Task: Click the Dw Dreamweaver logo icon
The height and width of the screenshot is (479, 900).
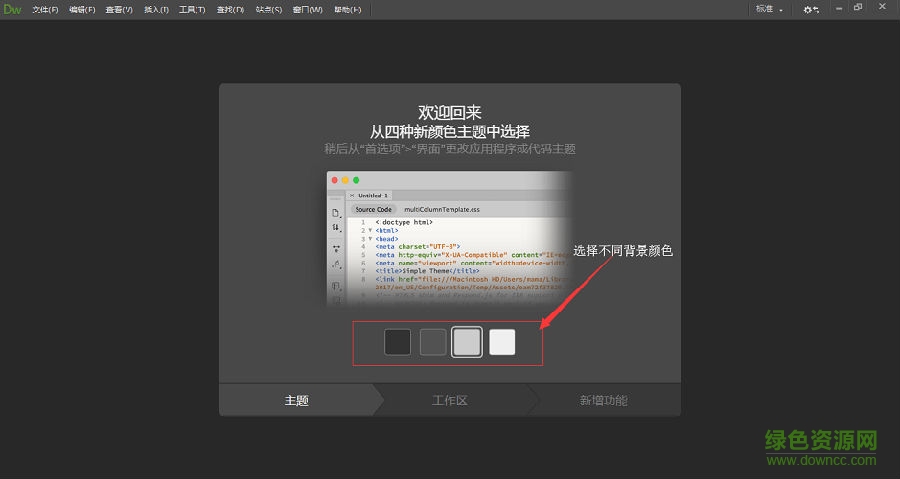Action: [12, 9]
